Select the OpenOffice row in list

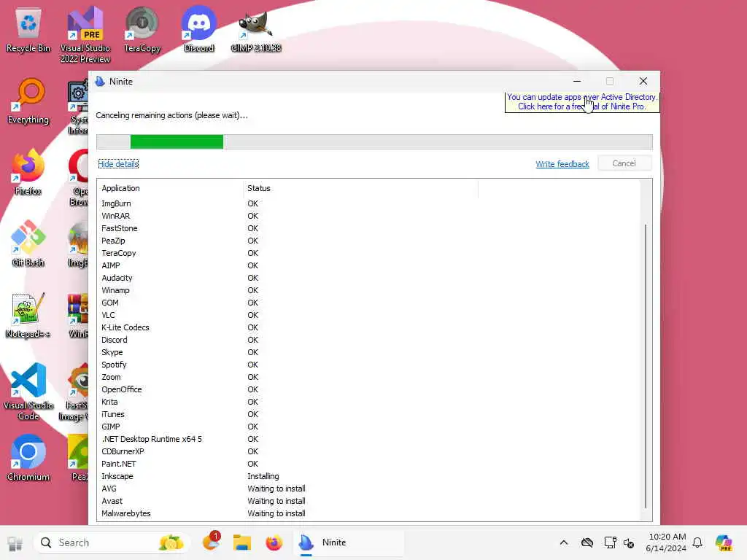[368, 389]
